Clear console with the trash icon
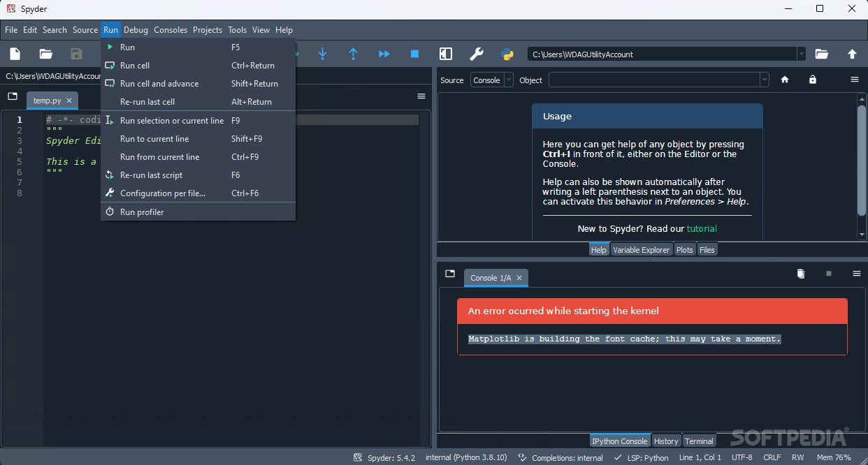868x465 pixels. click(801, 274)
